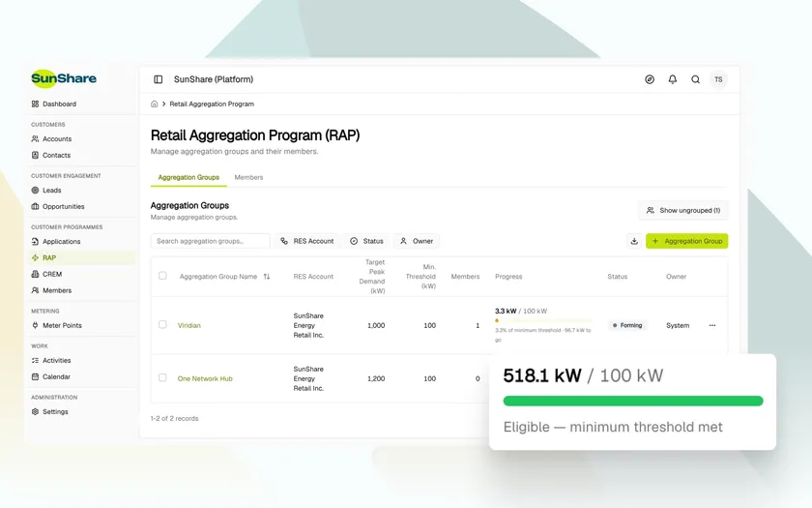Image resolution: width=812 pixels, height=508 pixels.
Task: Open the Viridian group link
Action: click(x=189, y=325)
